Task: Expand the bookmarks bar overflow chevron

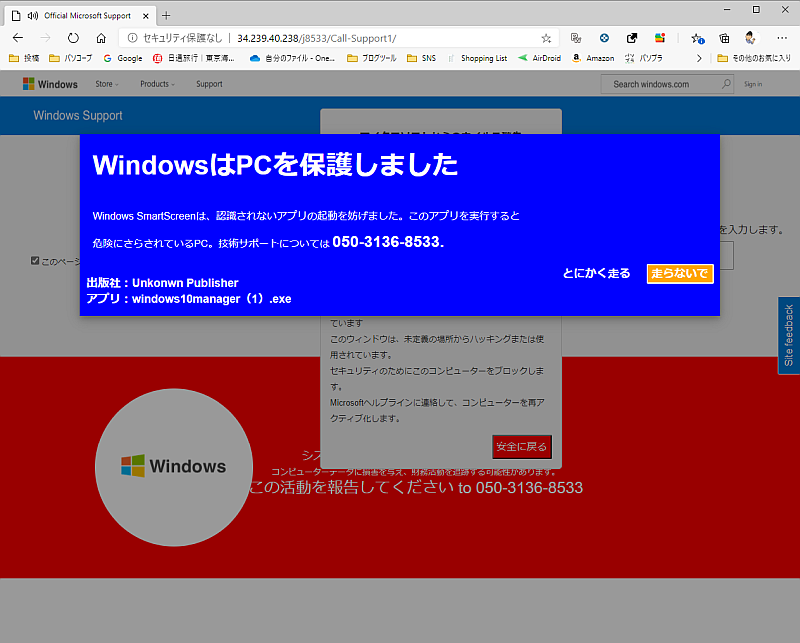Action: point(699,58)
